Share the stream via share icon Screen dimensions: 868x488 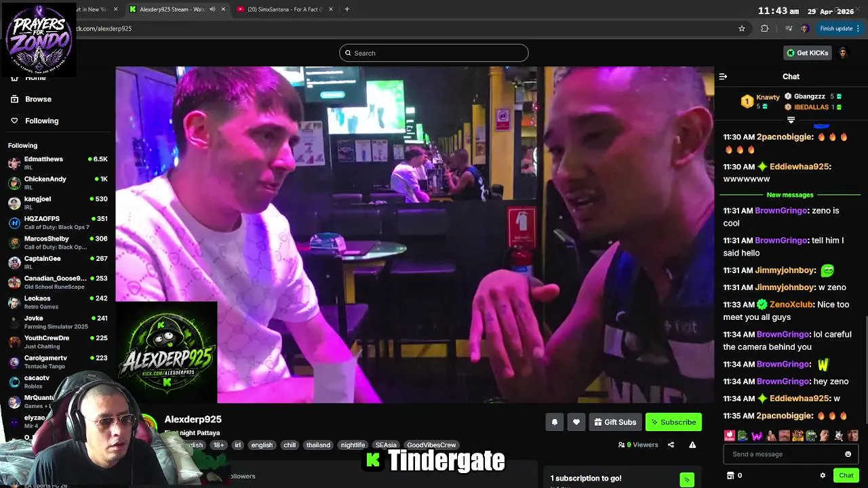671,445
